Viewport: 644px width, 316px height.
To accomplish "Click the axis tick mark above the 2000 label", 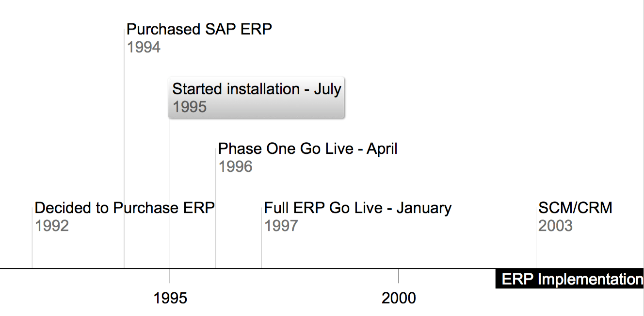I will coord(399,275).
